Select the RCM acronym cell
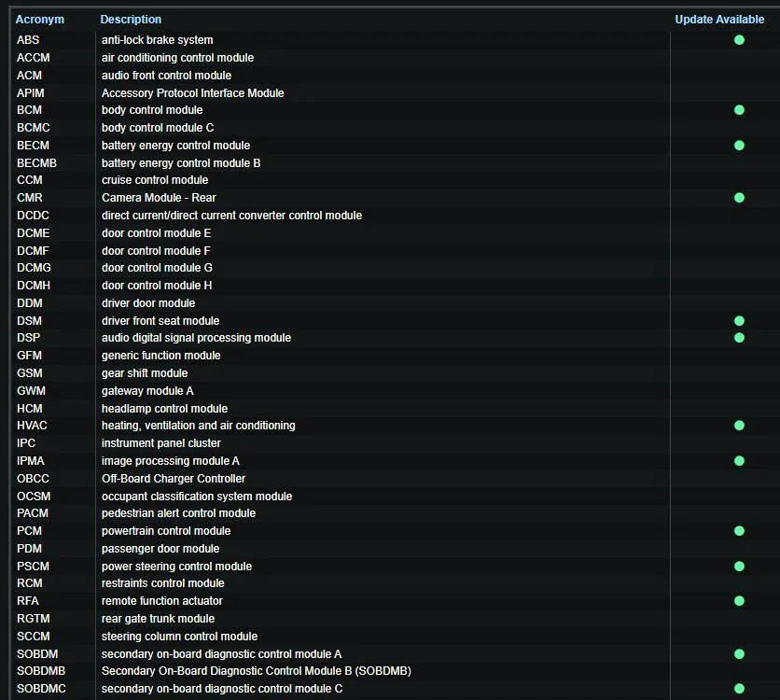The width and height of the screenshot is (780, 700). (x=30, y=583)
